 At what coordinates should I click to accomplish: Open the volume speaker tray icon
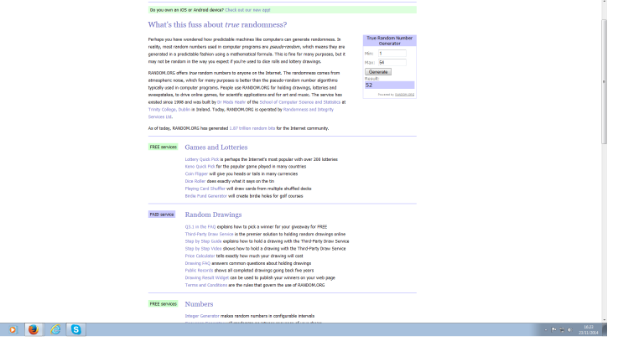570,329
